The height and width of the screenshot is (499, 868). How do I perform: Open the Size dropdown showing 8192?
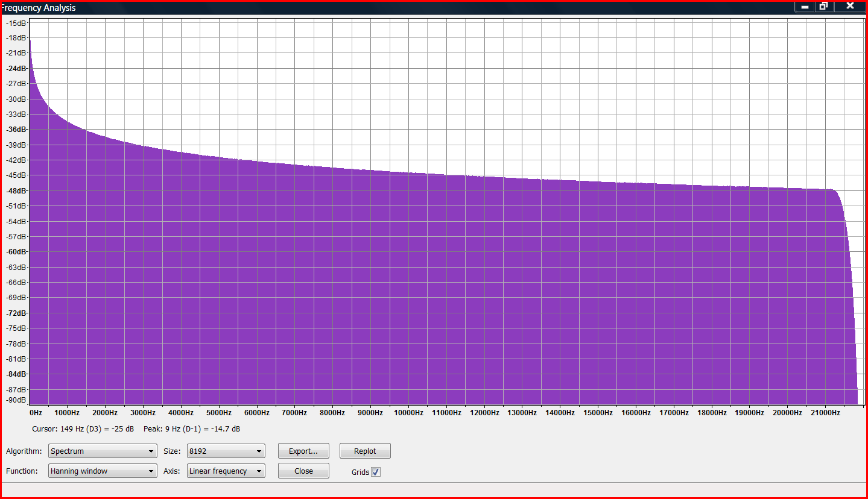tap(226, 451)
